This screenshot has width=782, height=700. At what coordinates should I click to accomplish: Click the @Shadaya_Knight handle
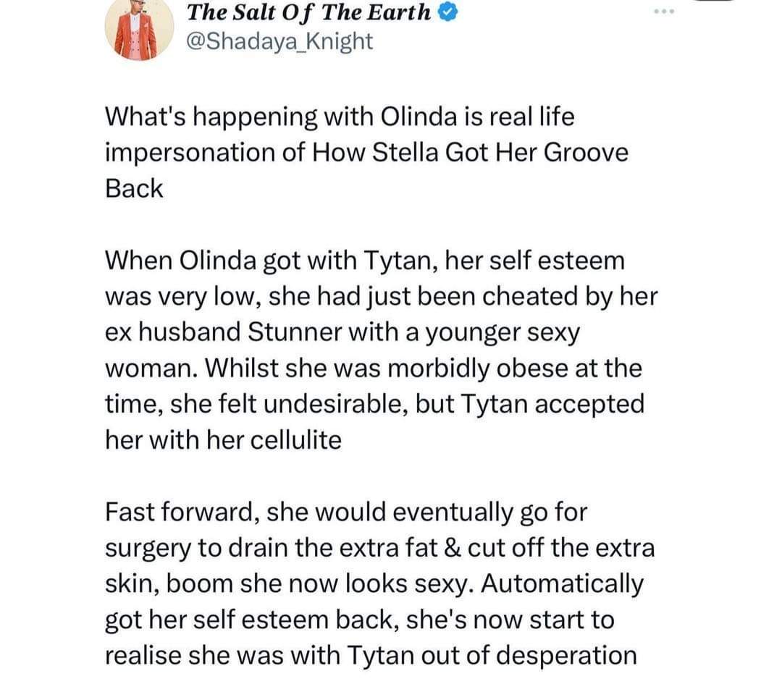pyautogui.click(x=279, y=41)
